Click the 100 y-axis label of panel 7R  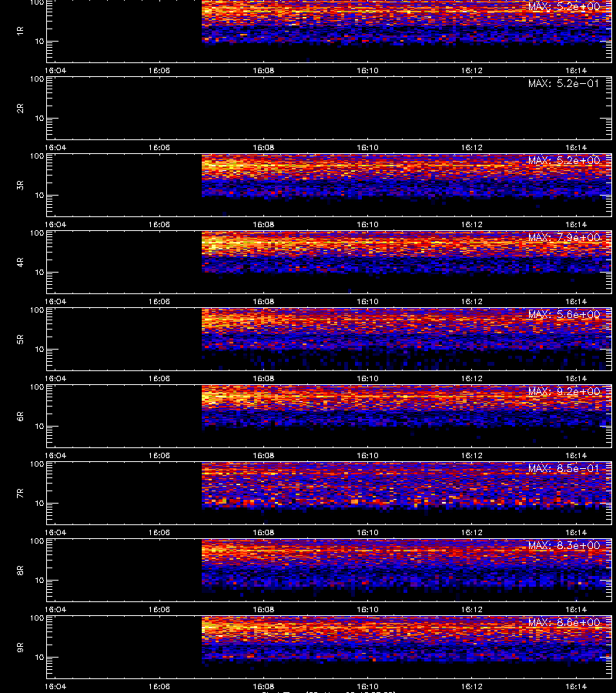point(37,464)
